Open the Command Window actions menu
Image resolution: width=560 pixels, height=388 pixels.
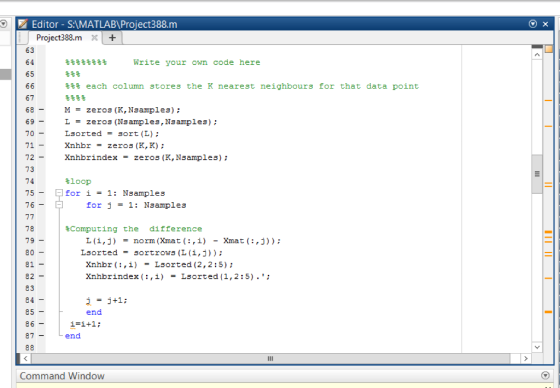(x=545, y=375)
